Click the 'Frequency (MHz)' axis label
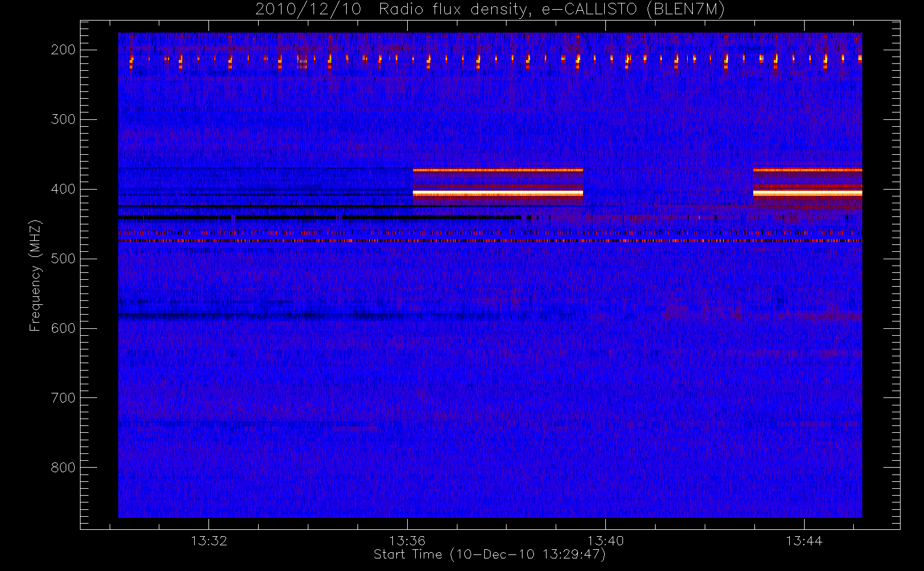The image size is (924, 571). (35, 275)
